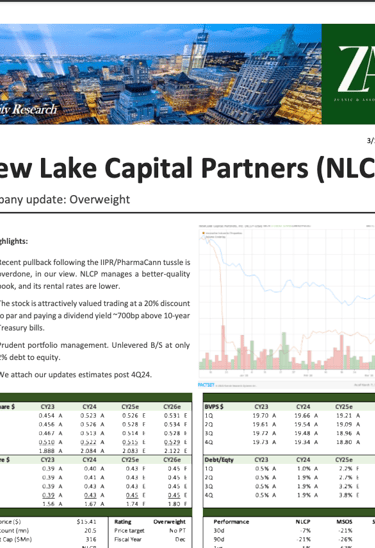The image size is (375, 548).
Task: Click the yearly total 2.083
Action: point(130,451)
